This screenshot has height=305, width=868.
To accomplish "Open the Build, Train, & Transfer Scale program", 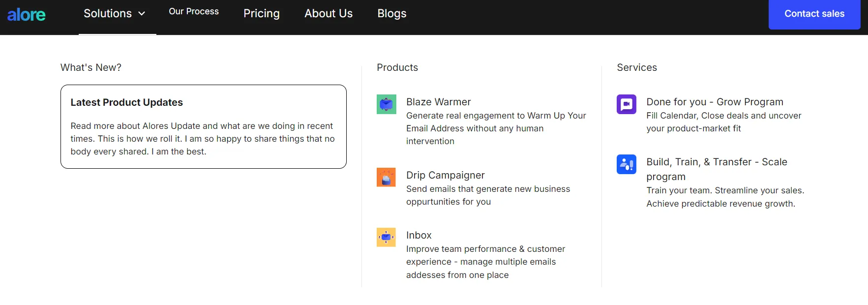I will (x=717, y=169).
